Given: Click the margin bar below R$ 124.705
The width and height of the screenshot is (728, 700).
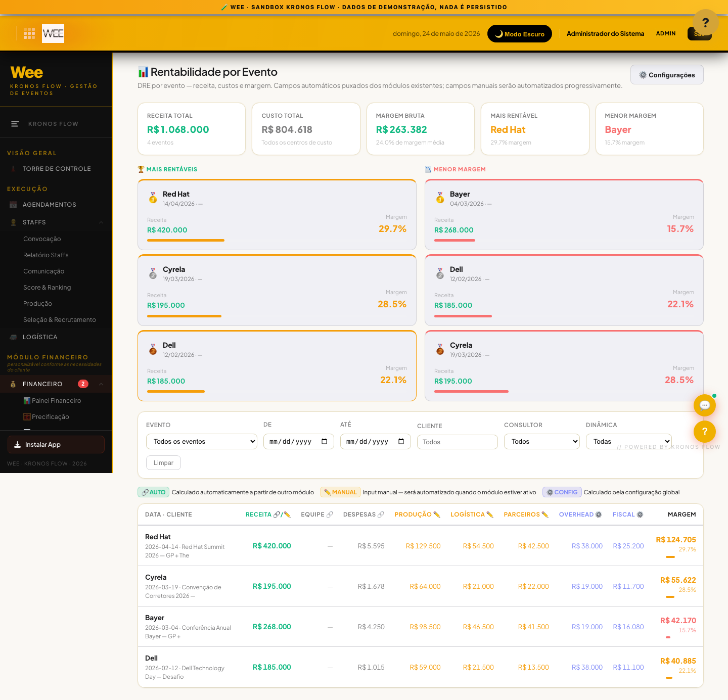Looking at the screenshot, I should [x=670, y=557].
